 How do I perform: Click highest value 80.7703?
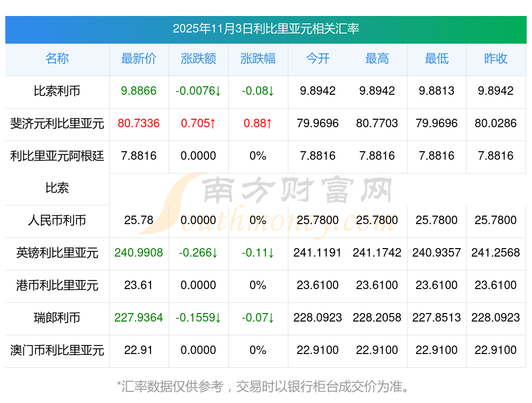point(377,124)
